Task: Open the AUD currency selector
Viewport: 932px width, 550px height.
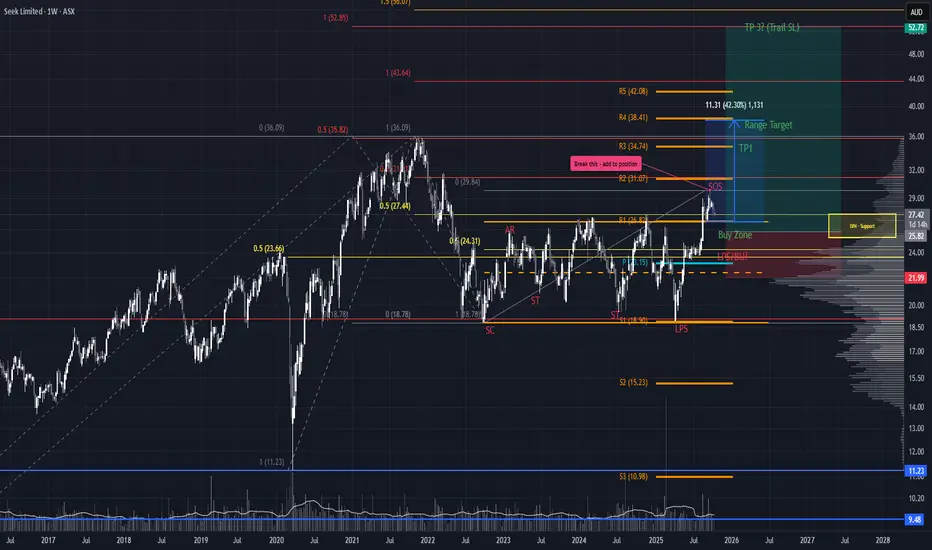Action: click(916, 12)
